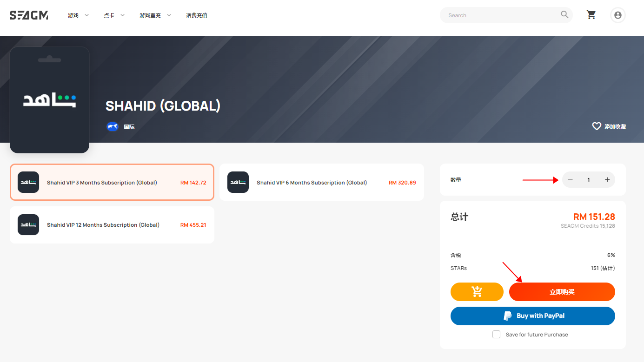Click the STARs label
The height and width of the screenshot is (362, 644).
[x=458, y=268]
